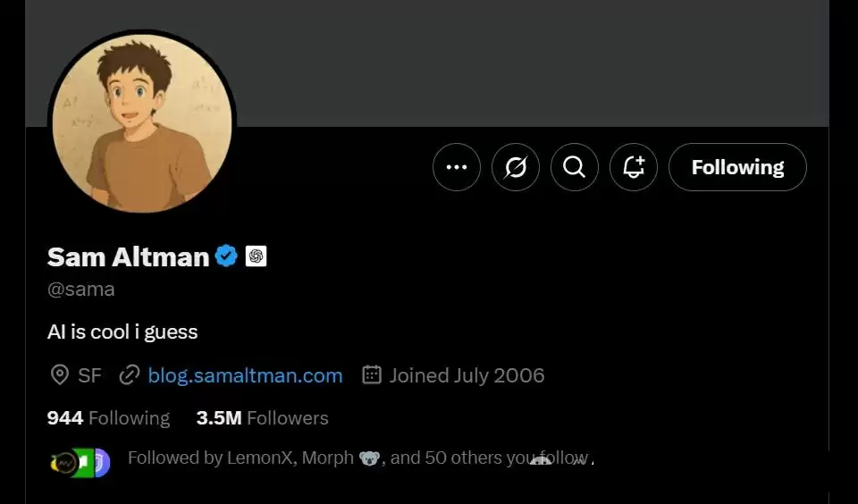This screenshot has height=504, width=858.
Task: Click the 'AI is cool i guess' bio
Action: (x=122, y=332)
